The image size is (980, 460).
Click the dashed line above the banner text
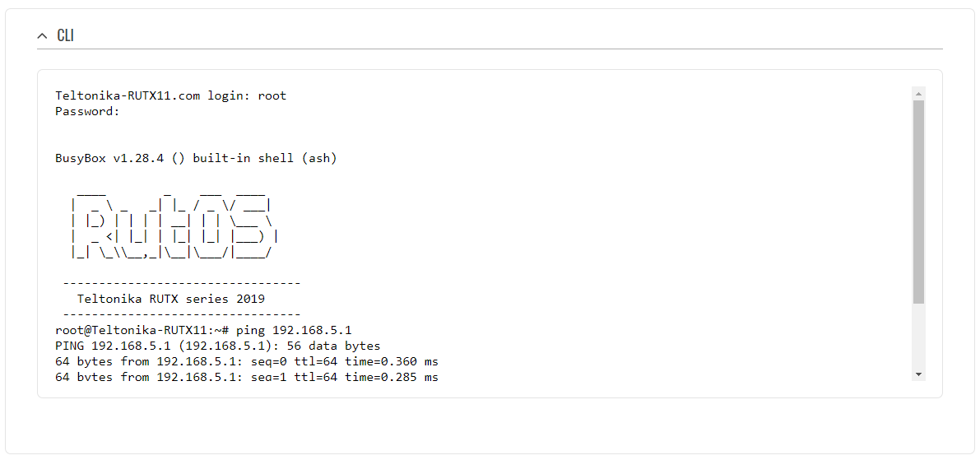(x=181, y=283)
